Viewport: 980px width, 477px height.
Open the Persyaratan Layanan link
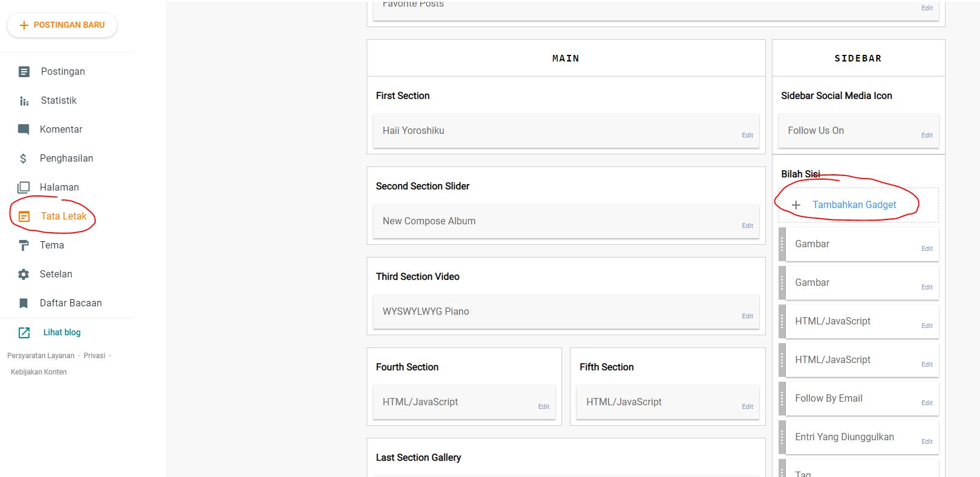click(40, 356)
